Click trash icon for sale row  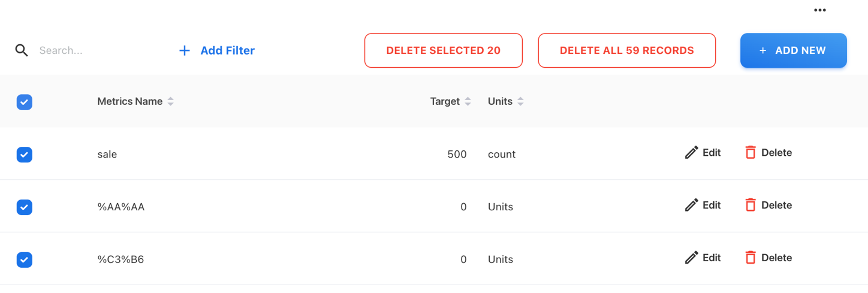[750, 153]
